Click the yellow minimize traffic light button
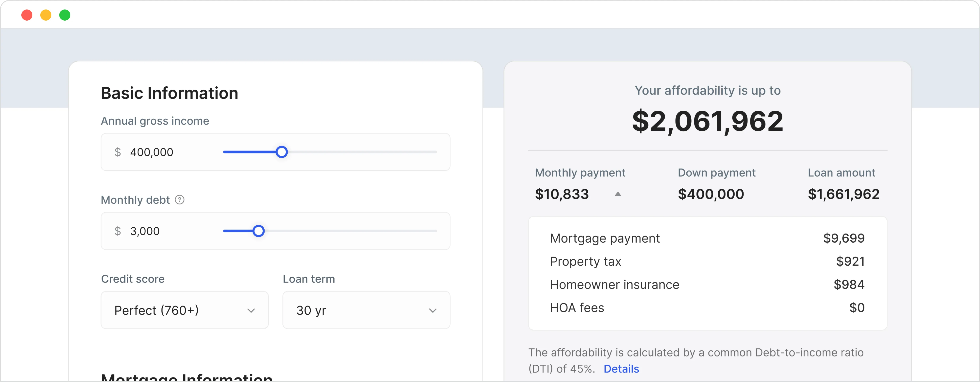 (46, 15)
